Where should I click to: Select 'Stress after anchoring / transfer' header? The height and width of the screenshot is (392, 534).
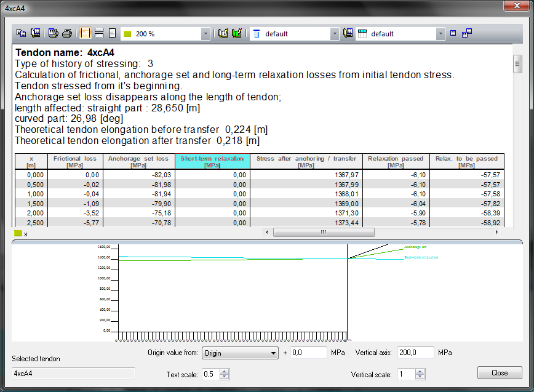(306, 161)
